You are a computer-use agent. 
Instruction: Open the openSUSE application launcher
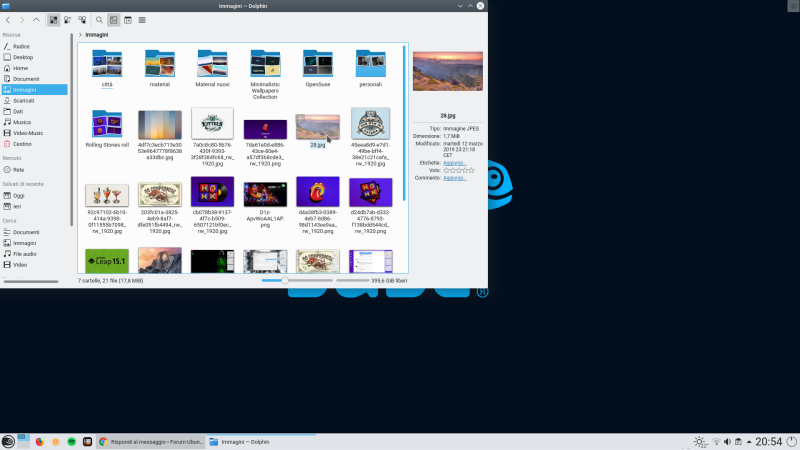[x=8, y=442]
